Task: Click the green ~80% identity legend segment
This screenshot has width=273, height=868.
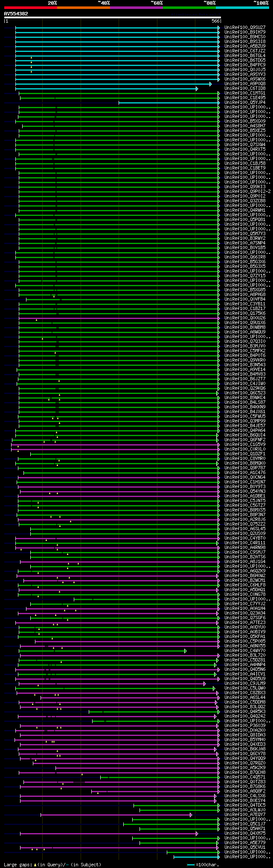Action: (x=189, y=8)
